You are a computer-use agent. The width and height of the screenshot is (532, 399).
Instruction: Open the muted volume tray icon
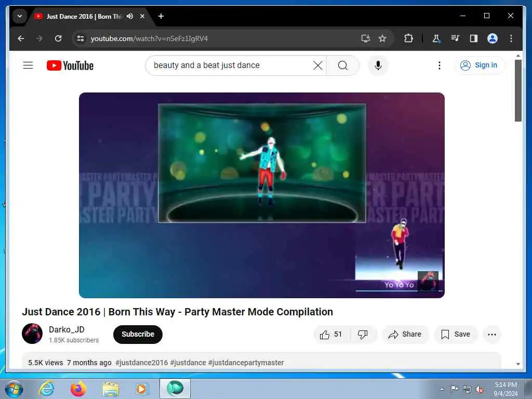pos(480,390)
